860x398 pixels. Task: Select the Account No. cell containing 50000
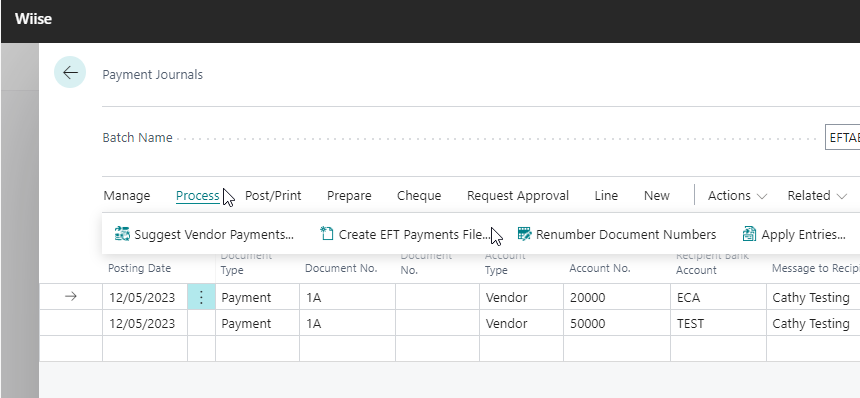tap(617, 323)
